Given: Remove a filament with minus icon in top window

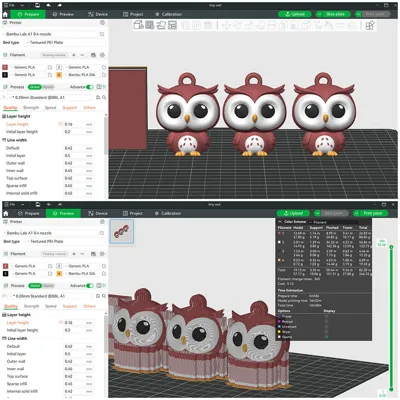Looking at the screenshot, I should 82,55.
